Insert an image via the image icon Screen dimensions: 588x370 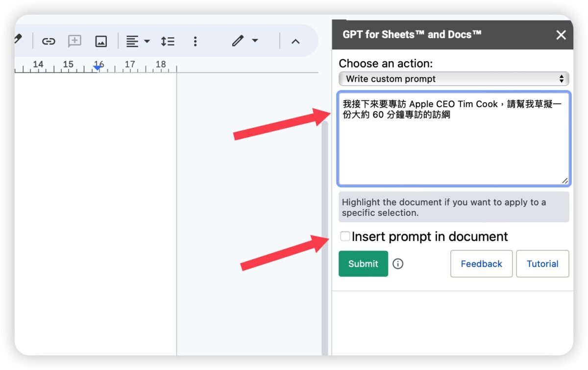[x=101, y=41]
